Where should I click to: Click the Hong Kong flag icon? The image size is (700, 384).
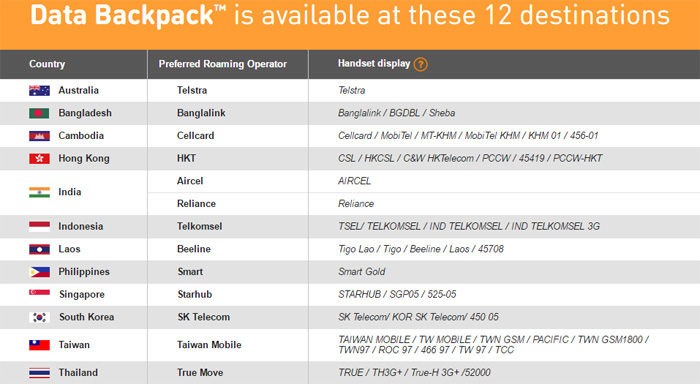[x=39, y=159]
